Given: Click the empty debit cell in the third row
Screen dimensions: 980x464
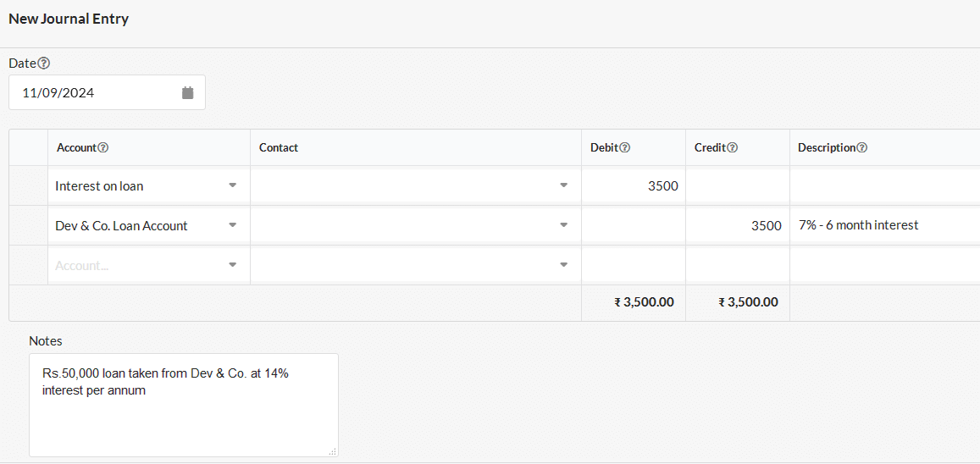Looking at the screenshot, I should (633, 265).
